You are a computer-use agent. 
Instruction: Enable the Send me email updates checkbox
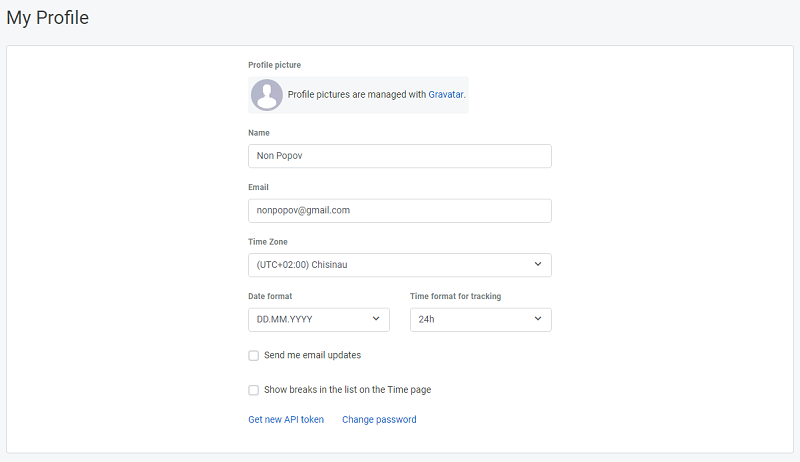(254, 355)
